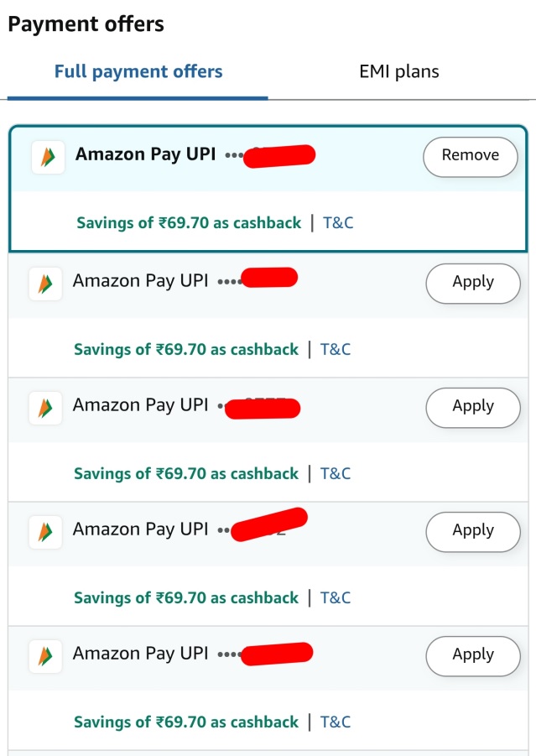Viewport: 536px width, 756px height.
Task: Select the bottom-most Amazon Pay UPI icon
Action: click(x=45, y=656)
